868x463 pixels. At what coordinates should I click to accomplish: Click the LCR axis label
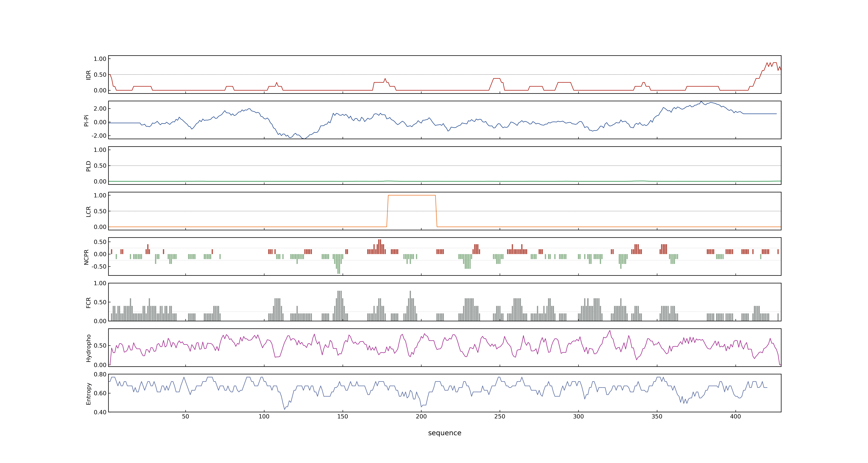coord(88,211)
